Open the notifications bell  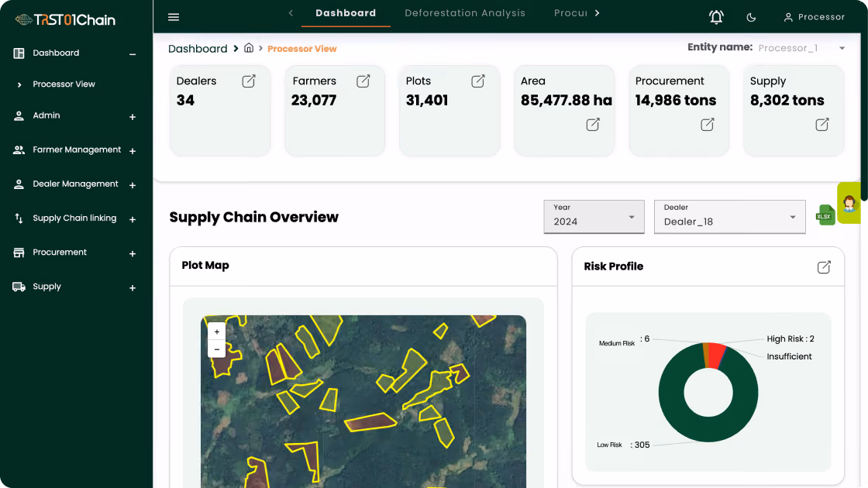[716, 17]
